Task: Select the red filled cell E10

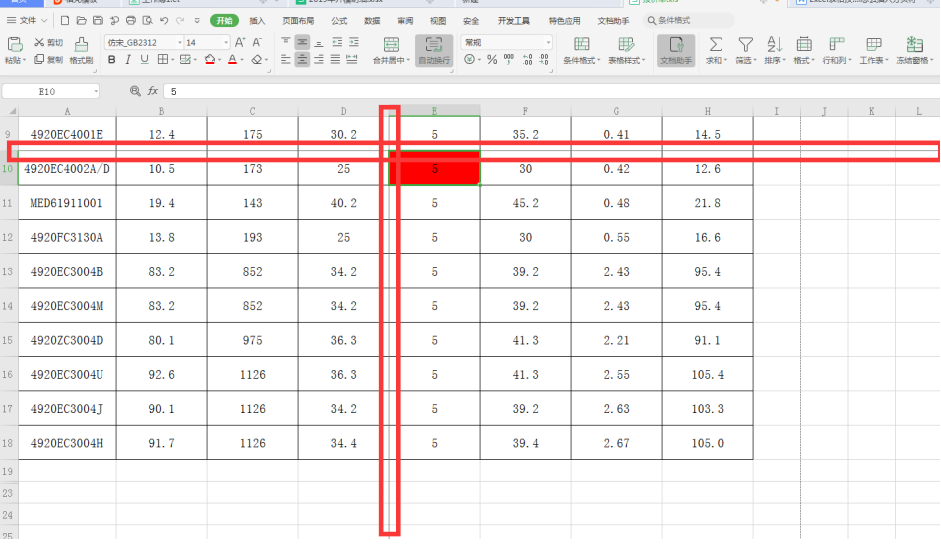Action: 434,168
